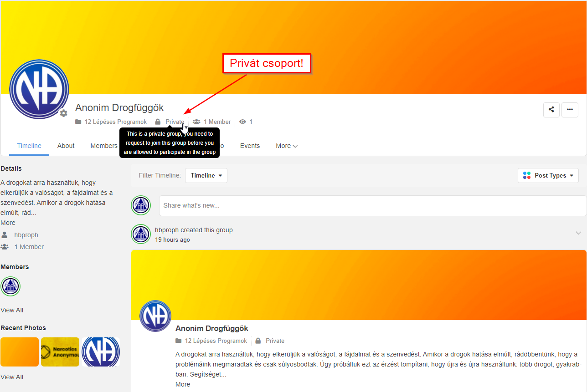587x392 pixels.
Task: Switch to the Timeline tab
Action: [29, 146]
